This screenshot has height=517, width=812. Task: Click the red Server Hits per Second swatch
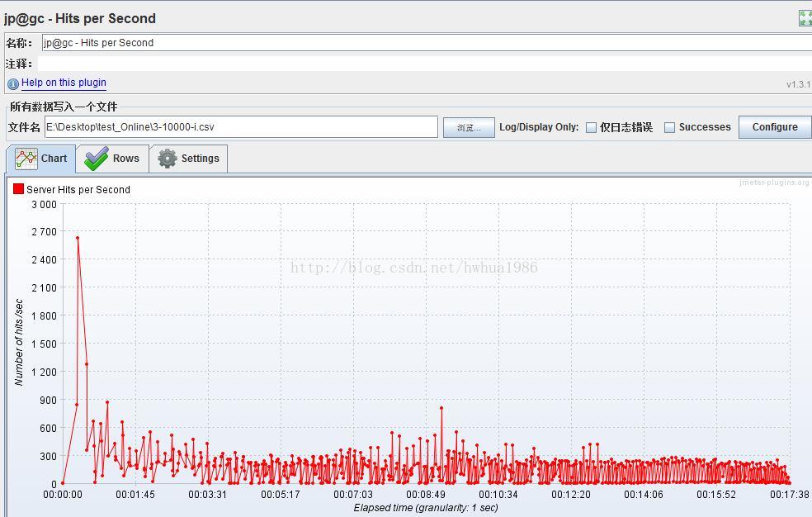coord(19,188)
